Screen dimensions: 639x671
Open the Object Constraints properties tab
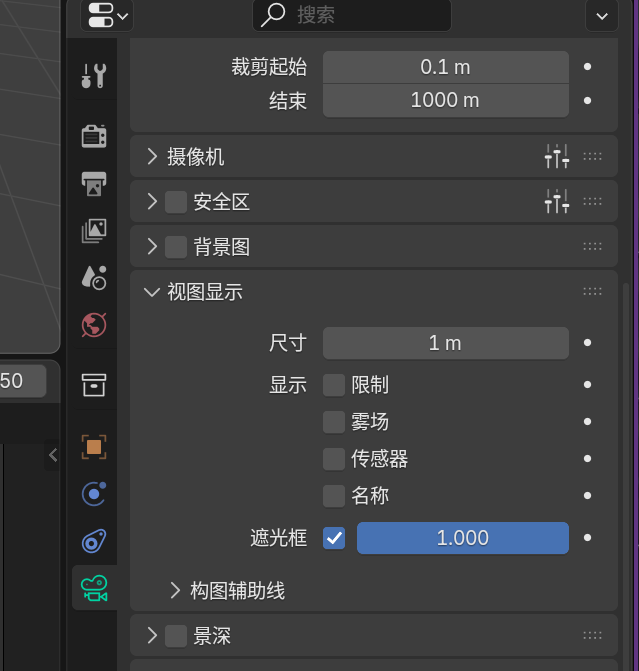[94, 541]
